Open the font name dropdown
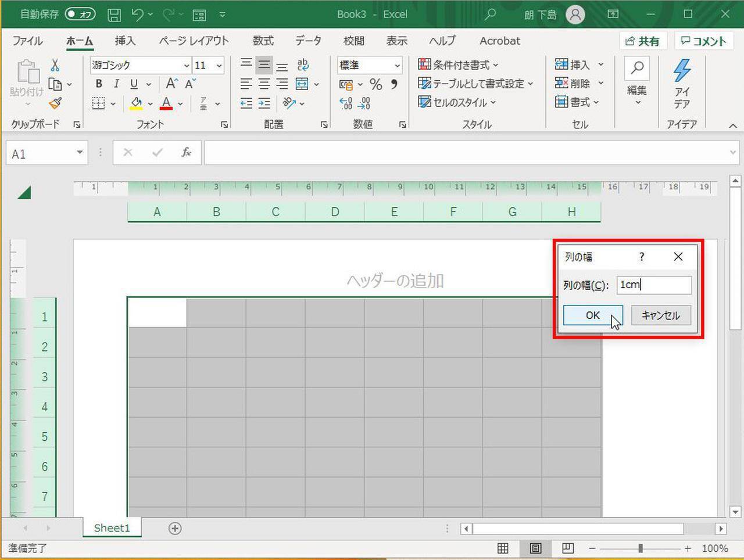744x560 pixels. point(187,66)
